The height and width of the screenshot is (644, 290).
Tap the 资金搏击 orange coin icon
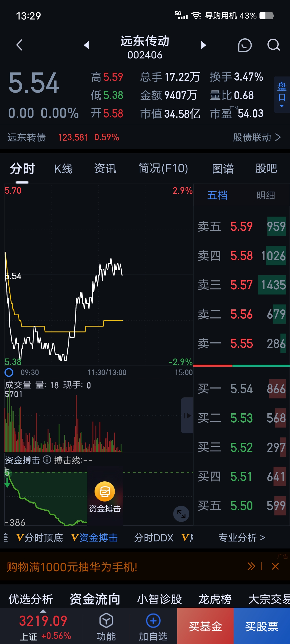(x=105, y=492)
